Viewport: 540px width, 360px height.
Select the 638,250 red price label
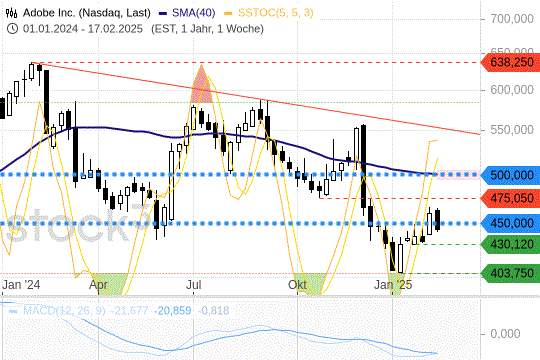511,62
